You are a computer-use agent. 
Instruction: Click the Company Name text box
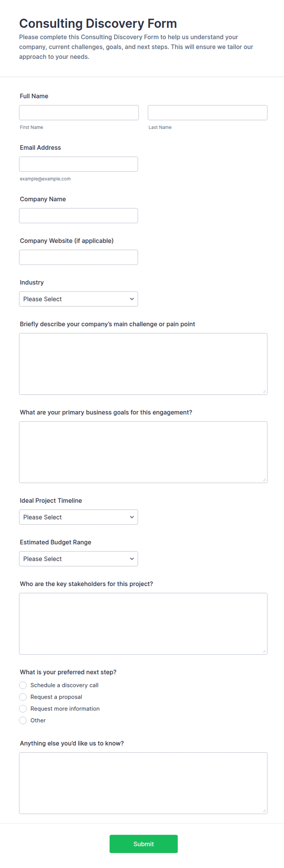(x=78, y=216)
